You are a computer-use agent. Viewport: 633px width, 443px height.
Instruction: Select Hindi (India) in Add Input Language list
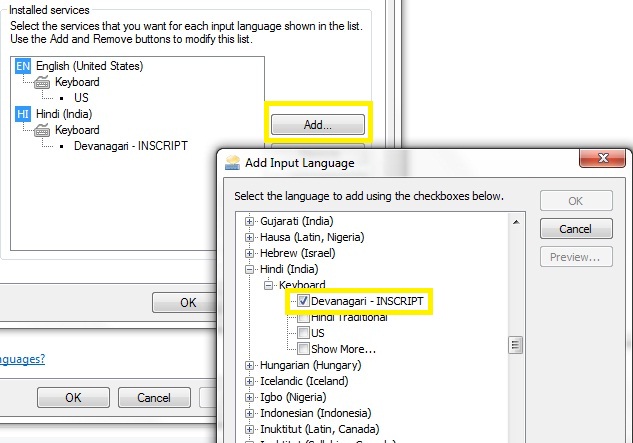(289, 269)
